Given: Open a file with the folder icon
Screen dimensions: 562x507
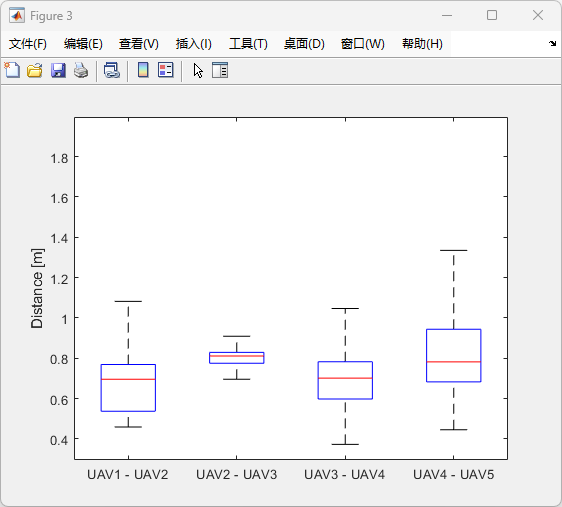Looking at the screenshot, I should [x=35, y=70].
